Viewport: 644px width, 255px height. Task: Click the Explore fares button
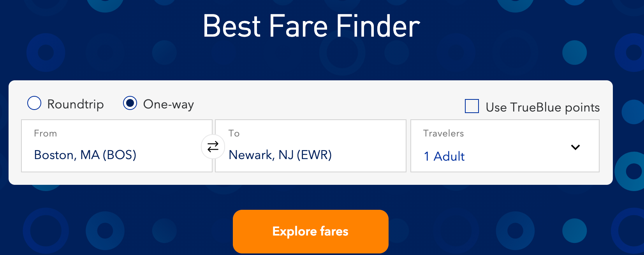tap(311, 232)
